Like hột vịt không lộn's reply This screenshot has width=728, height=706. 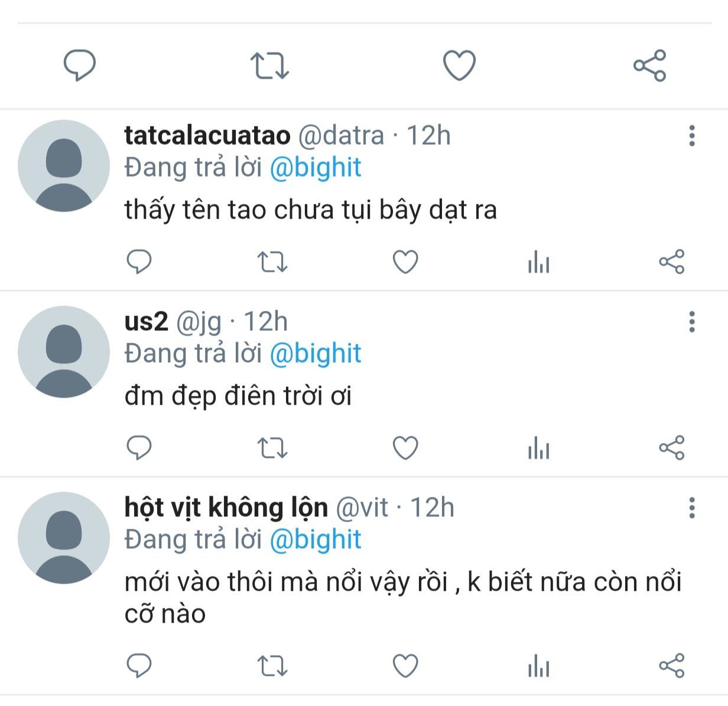(x=405, y=666)
